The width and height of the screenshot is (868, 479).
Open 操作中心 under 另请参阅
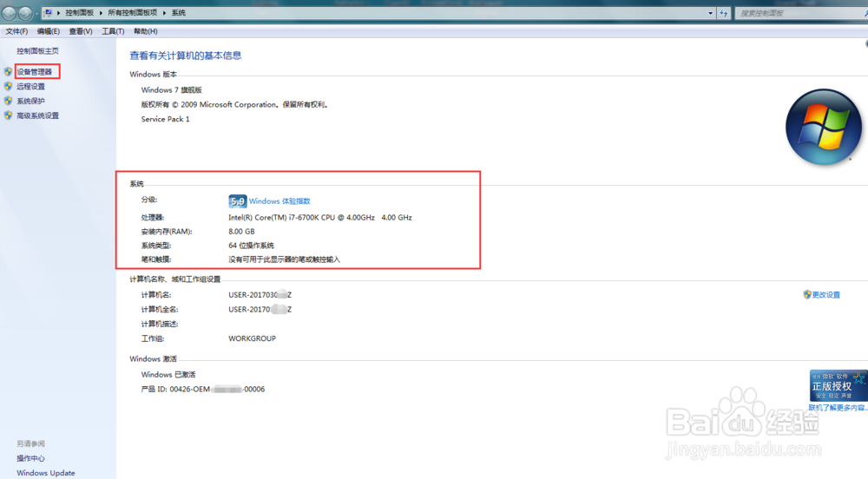(x=31, y=458)
